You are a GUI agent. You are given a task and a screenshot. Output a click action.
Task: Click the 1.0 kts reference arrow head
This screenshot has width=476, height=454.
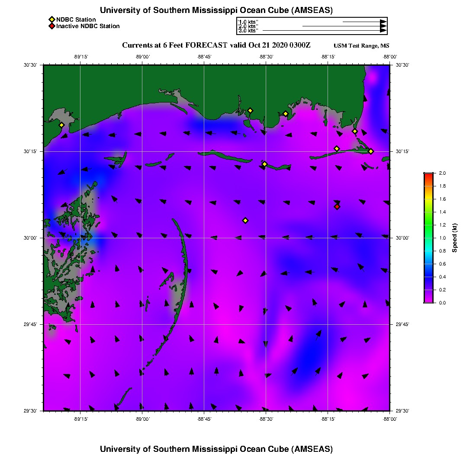pos(383,22)
